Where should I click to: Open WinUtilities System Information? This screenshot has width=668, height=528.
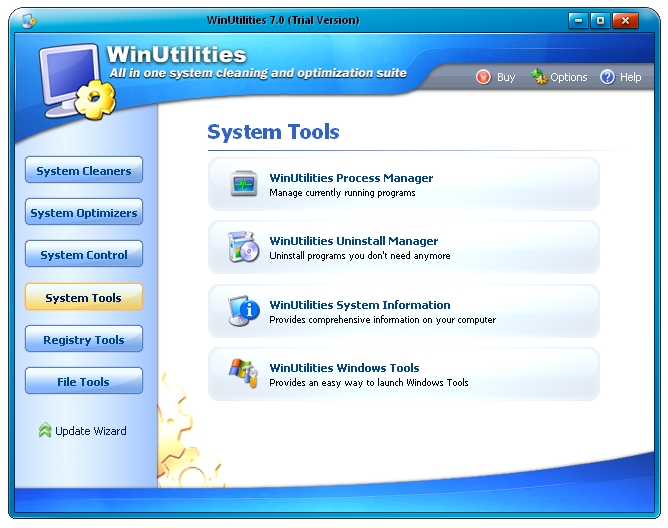tap(403, 311)
